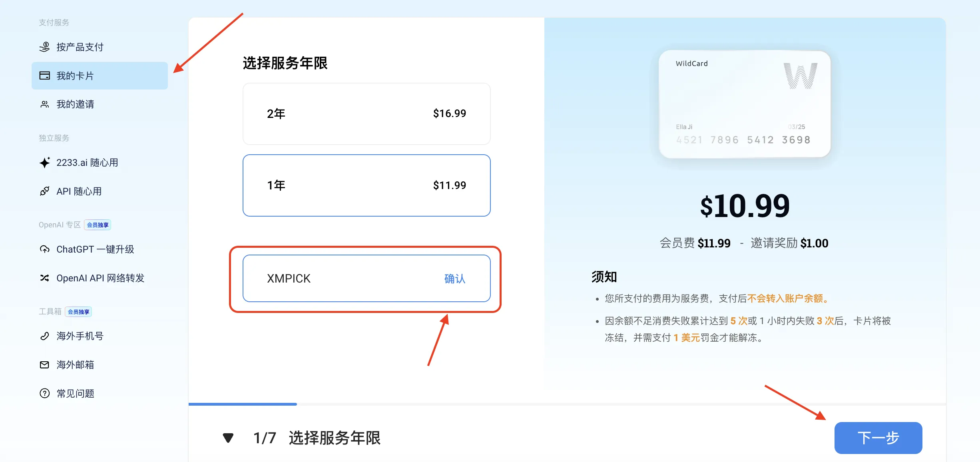
Task: Click the card icon beside 我的卡片
Action: pos(44,76)
